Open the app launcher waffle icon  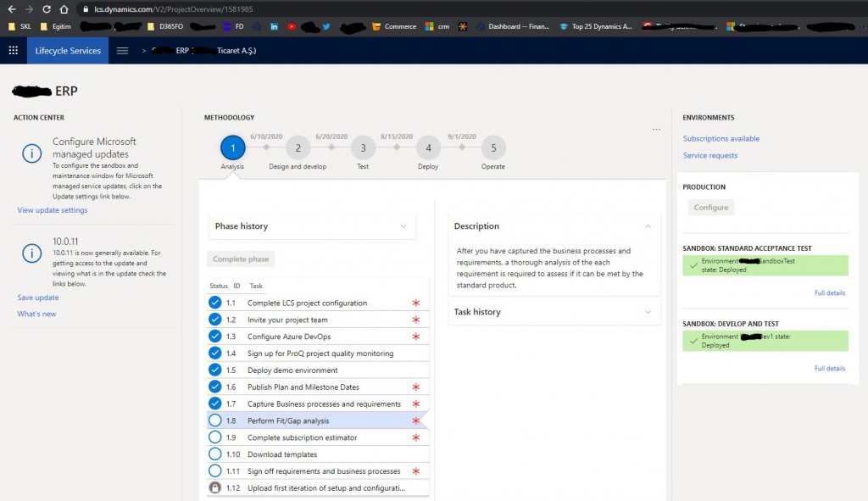14,50
